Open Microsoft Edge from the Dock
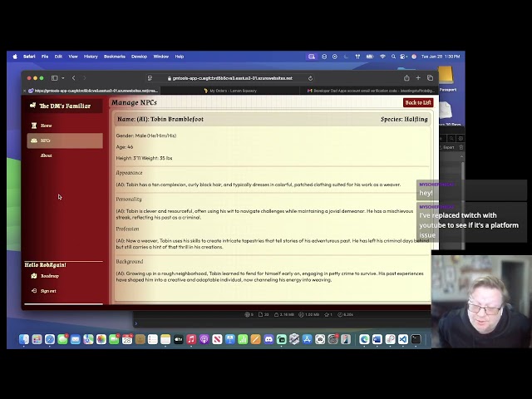 [x=364, y=339]
